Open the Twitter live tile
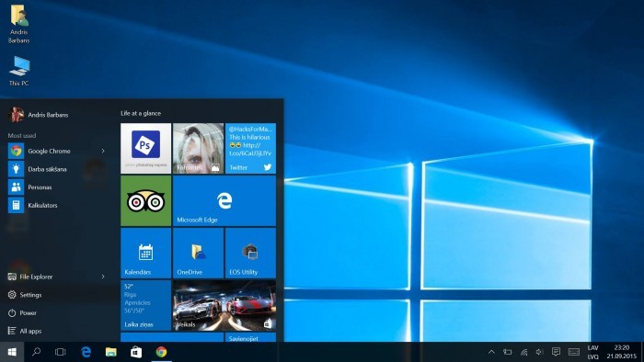The image size is (644, 362). [x=250, y=149]
